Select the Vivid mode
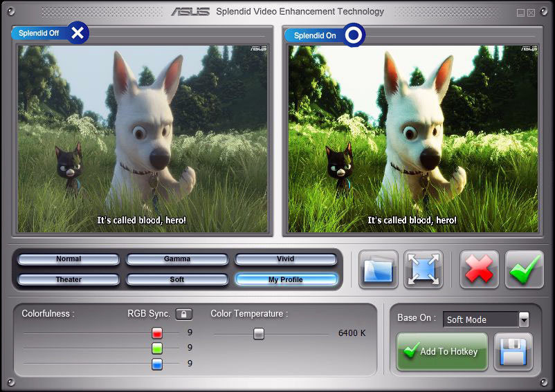The image size is (555, 392). coord(286,259)
